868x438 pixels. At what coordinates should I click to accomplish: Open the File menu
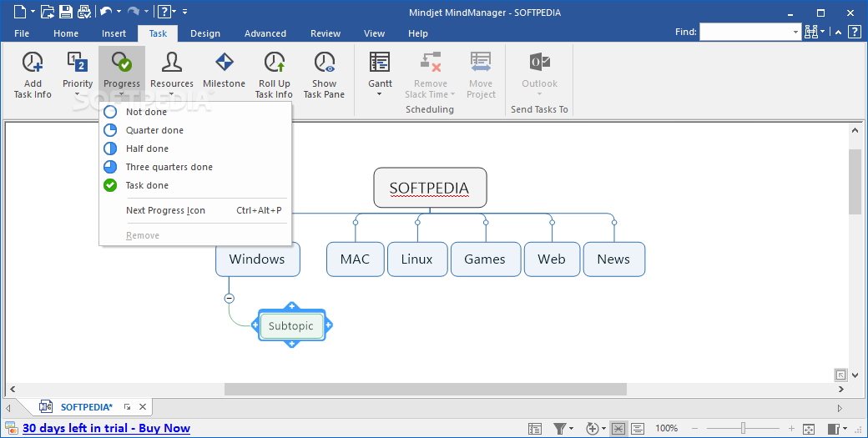(22, 33)
